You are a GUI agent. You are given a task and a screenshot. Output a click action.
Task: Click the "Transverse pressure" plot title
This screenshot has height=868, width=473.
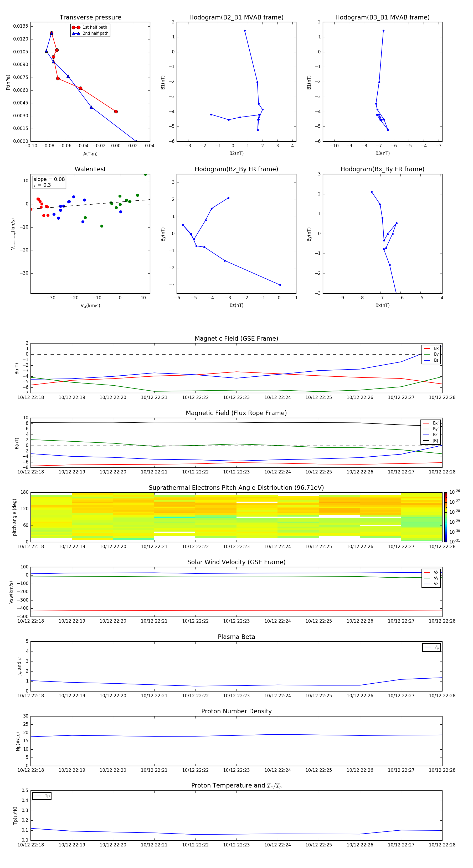pyautogui.click(x=90, y=17)
